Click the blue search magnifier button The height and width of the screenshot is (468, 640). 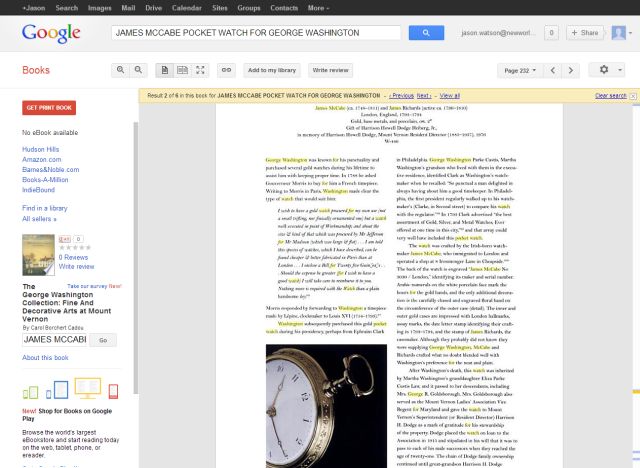coord(426,33)
